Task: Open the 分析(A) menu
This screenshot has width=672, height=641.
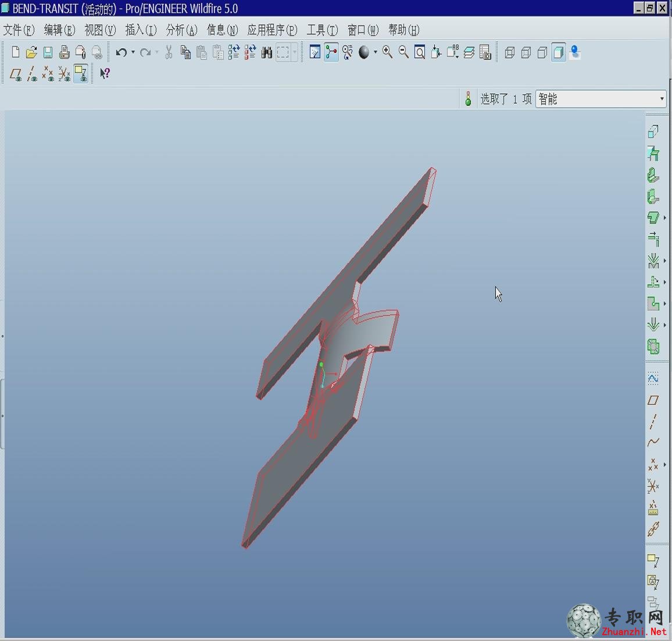Action: [x=182, y=30]
